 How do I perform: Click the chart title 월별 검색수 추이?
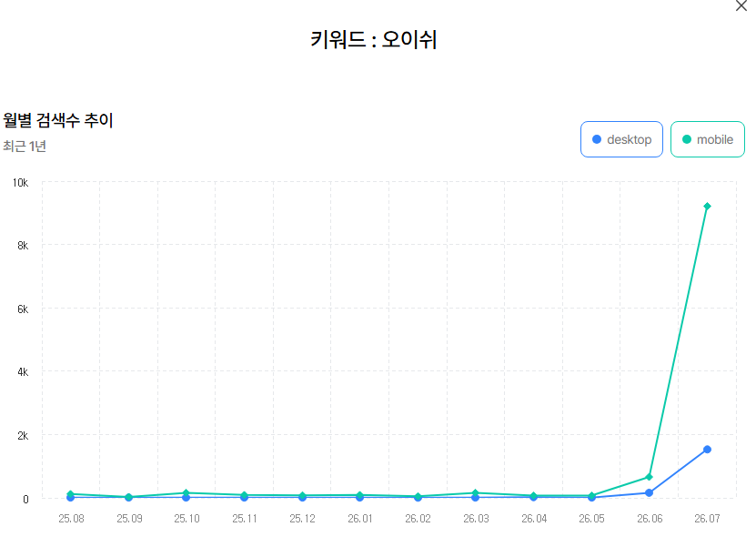point(58,120)
